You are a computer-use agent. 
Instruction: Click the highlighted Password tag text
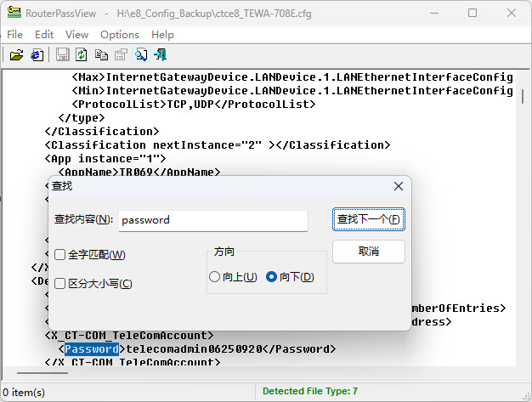[x=92, y=348]
